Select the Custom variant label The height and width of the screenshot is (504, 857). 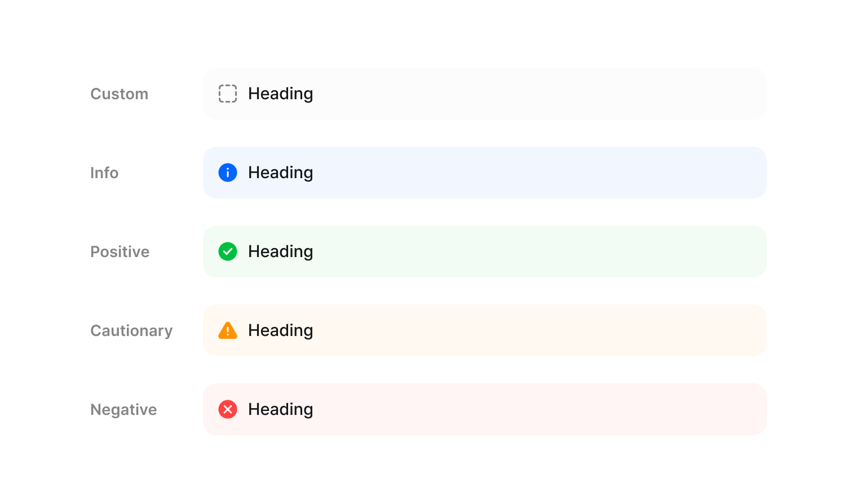pos(119,94)
